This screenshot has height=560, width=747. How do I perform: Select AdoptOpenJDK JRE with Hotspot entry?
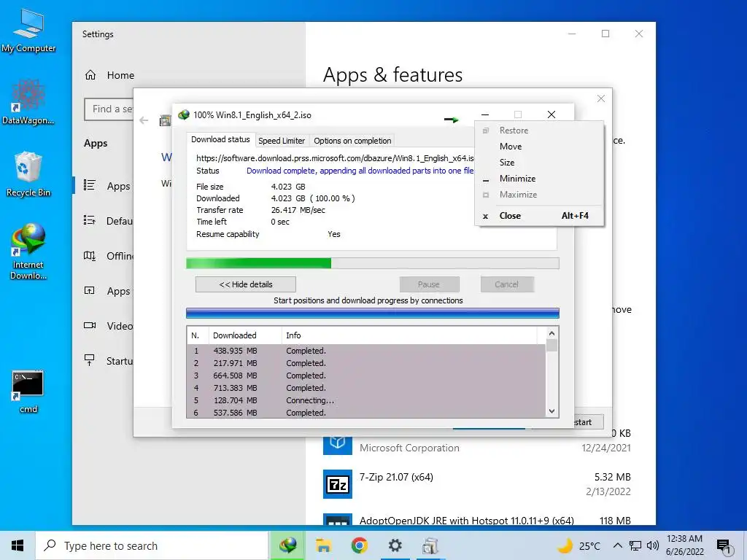point(477,519)
